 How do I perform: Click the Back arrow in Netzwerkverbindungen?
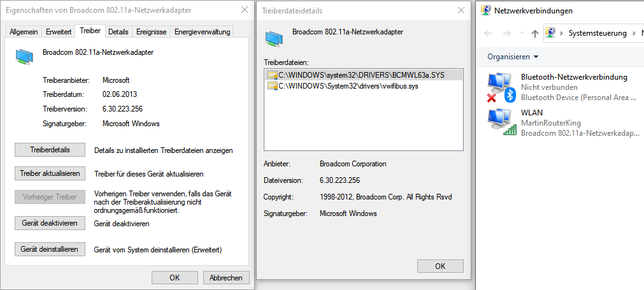point(489,33)
